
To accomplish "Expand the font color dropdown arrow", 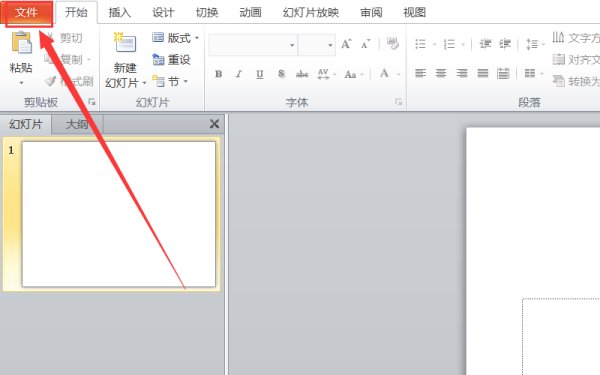I will click(x=398, y=74).
